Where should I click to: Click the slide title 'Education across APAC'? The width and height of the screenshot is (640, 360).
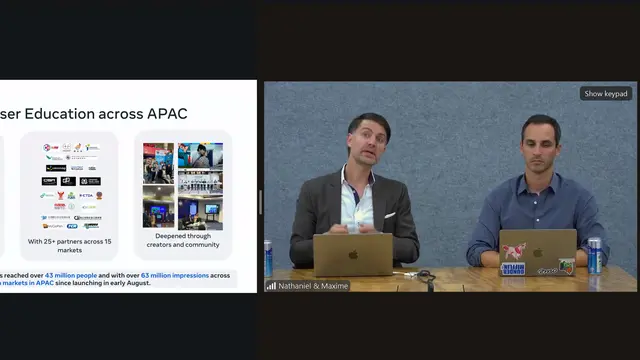106,113
